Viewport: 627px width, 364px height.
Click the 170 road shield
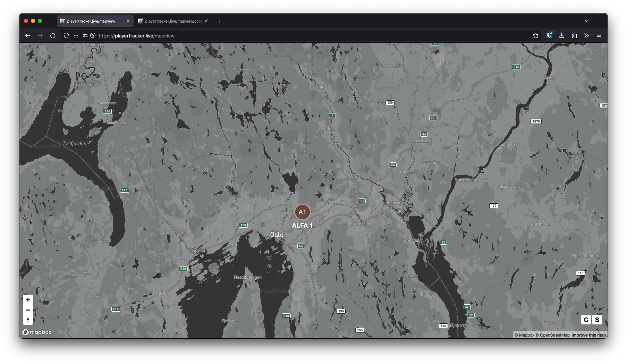click(494, 206)
